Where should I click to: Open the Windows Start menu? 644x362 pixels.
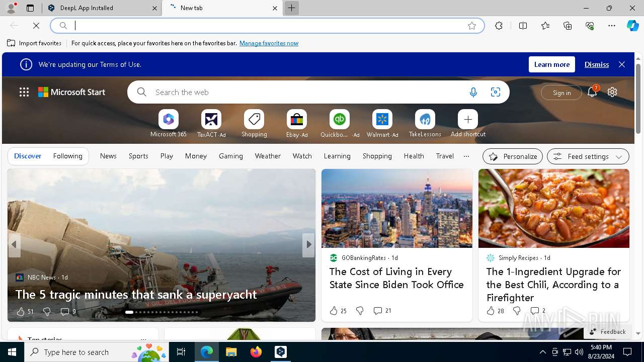pos(12,352)
